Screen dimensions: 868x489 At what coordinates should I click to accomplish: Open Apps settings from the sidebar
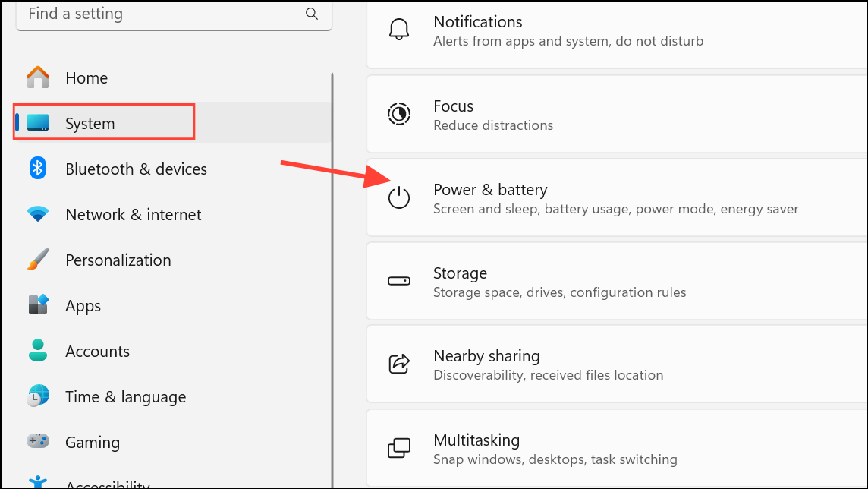83,305
